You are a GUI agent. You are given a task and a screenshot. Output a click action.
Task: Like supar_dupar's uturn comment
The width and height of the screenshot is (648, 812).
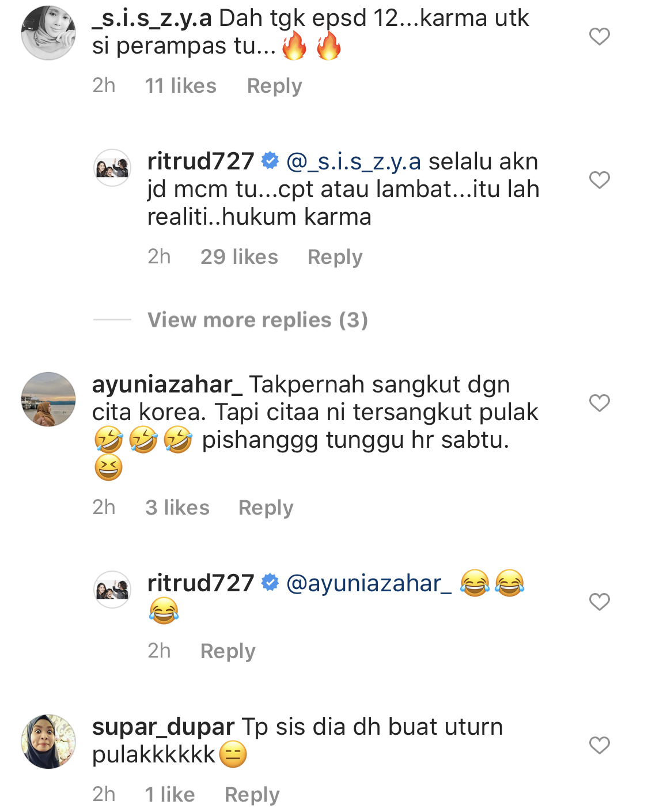coord(599,745)
